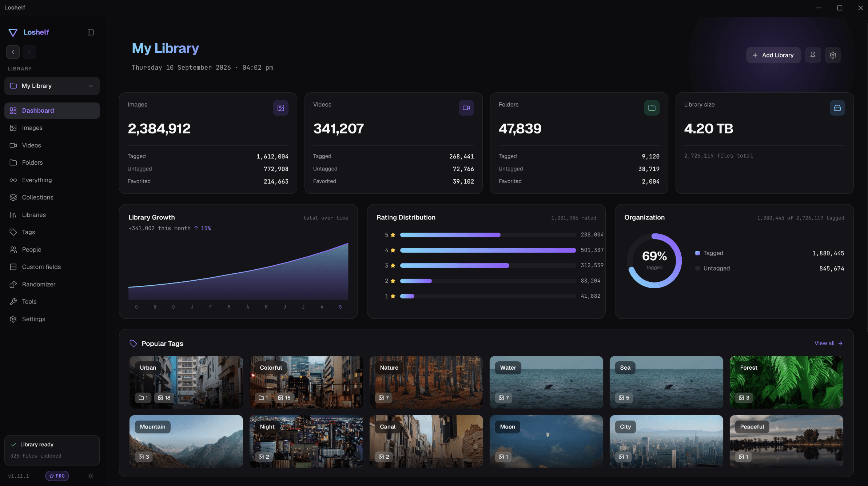Open Custom fields page

click(52, 267)
